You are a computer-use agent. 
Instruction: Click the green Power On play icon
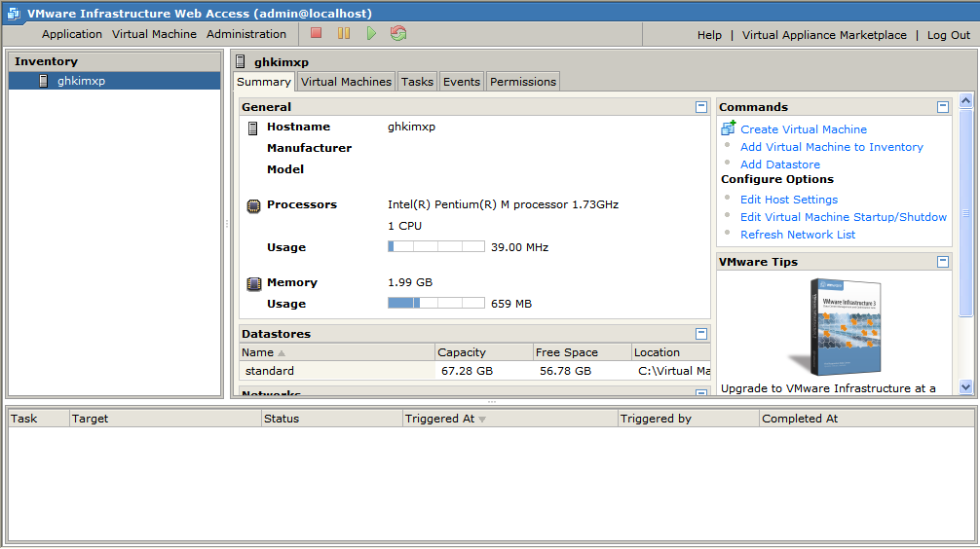pyautogui.click(x=371, y=33)
